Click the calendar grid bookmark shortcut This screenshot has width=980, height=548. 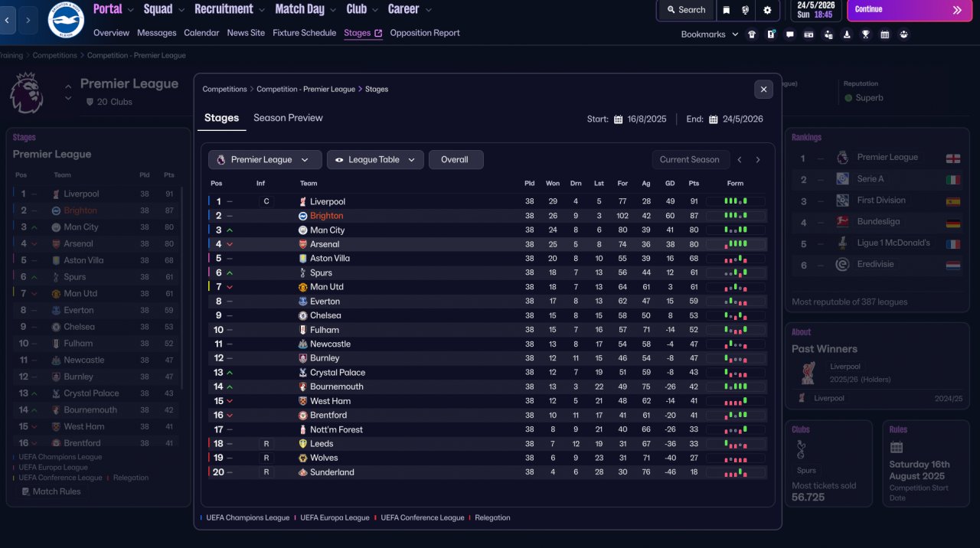pos(885,34)
